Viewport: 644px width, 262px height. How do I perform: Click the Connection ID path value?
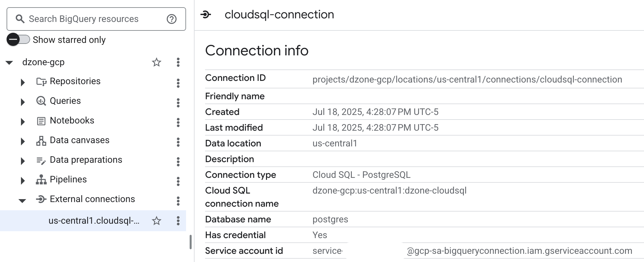click(x=467, y=80)
